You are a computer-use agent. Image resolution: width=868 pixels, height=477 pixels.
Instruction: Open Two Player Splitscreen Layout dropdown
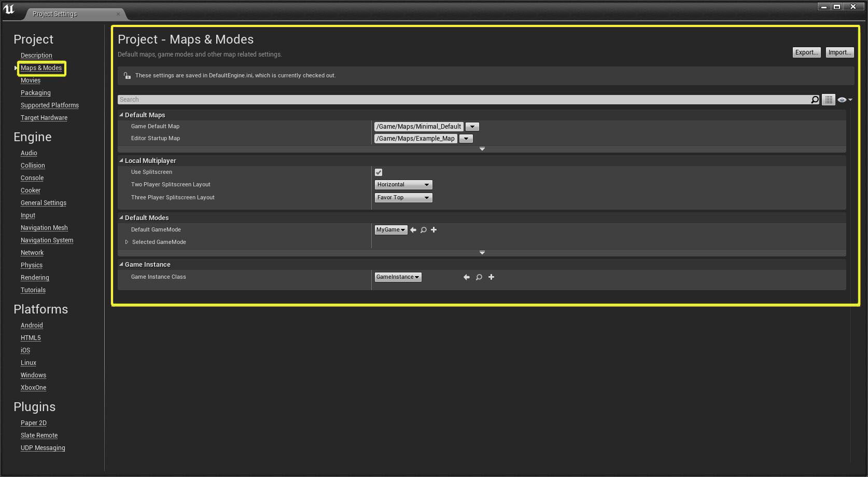tap(403, 185)
